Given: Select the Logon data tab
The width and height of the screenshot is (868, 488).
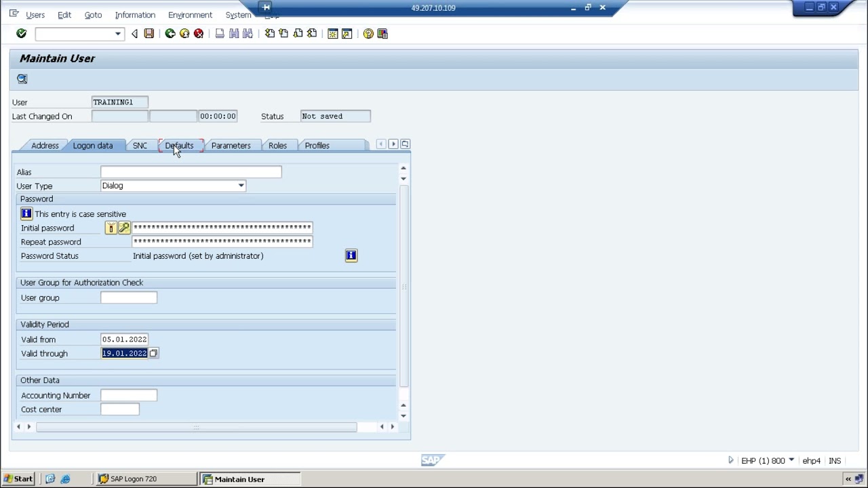Looking at the screenshot, I should [93, 146].
